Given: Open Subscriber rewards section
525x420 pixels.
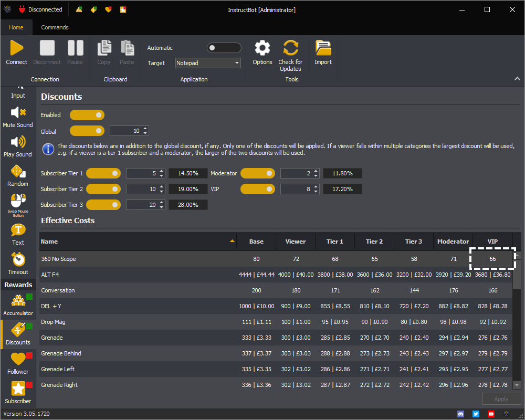Looking at the screenshot, I should 18,393.
